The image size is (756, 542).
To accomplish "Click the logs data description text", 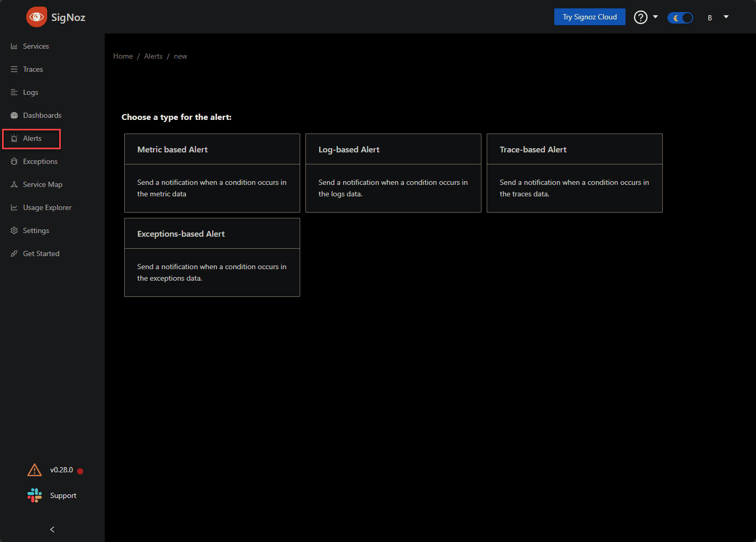I will point(393,188).
